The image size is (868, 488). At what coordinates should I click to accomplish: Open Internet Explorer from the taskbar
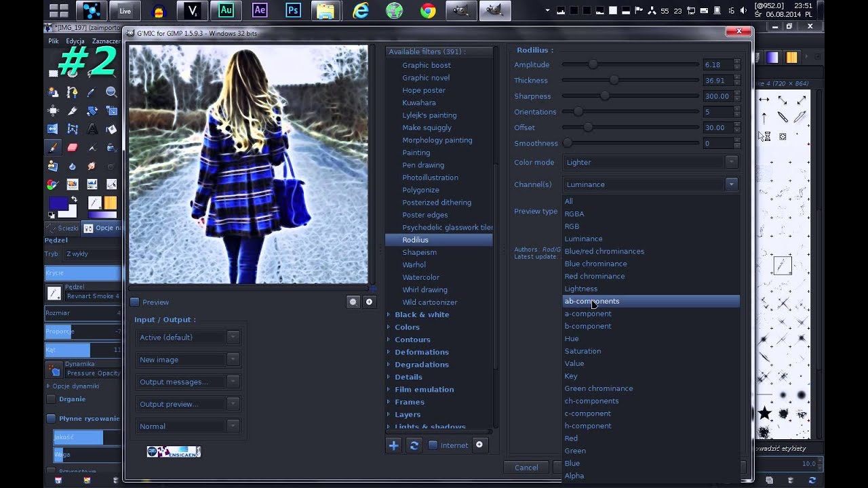tap(361, 11)
